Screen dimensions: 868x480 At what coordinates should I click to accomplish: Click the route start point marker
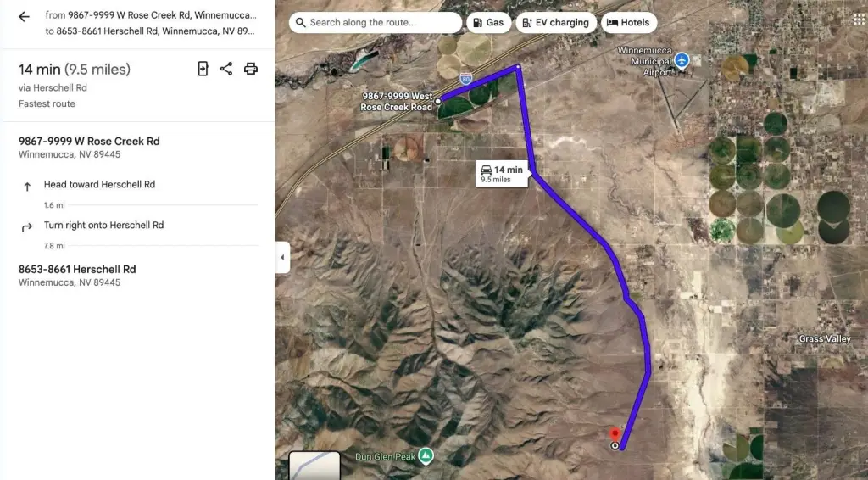click(x=438, y=101)
